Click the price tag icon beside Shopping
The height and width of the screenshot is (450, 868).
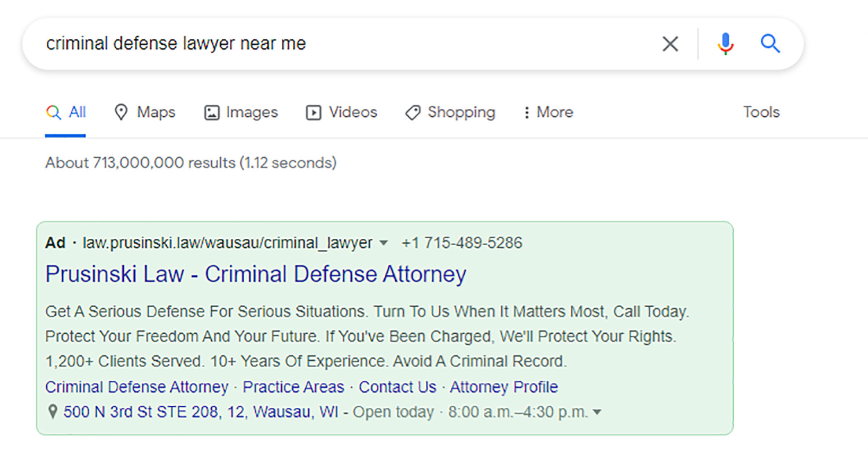tap(412, 112)
